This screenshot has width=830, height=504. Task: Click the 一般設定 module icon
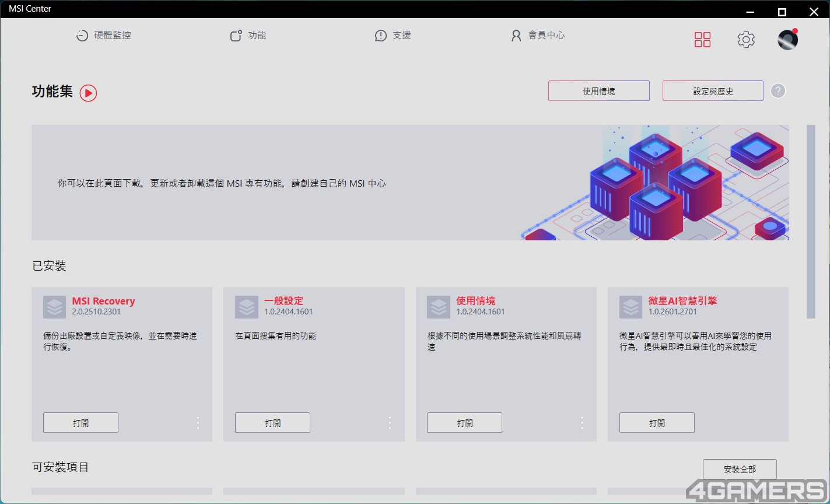pyautogui.click(x=246, y=307)
